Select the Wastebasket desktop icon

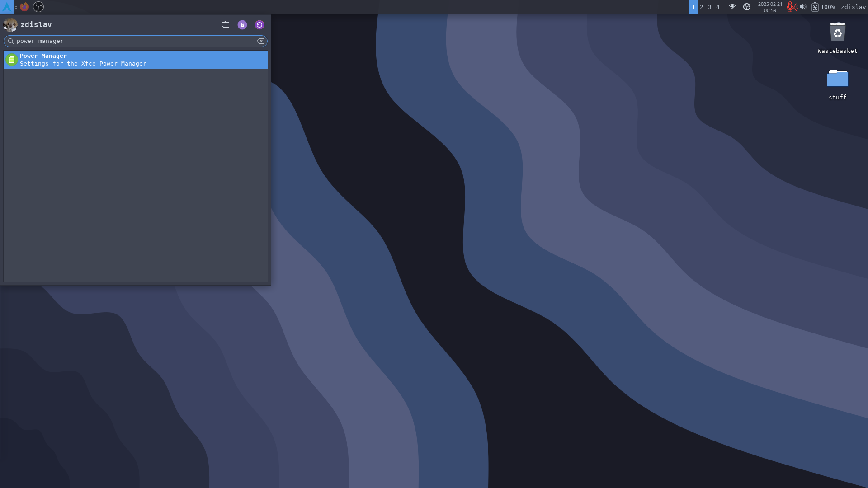click(x=837, y=33)
